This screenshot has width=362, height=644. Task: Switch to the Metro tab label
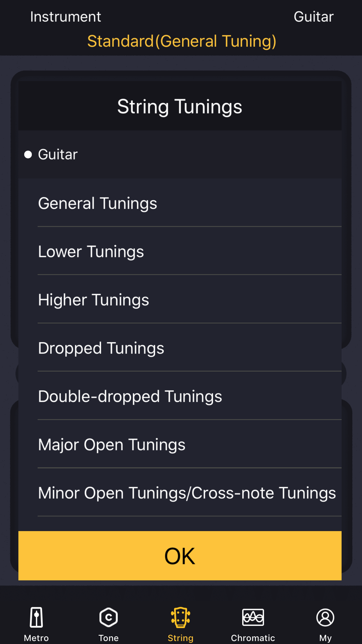[x=36, y=638]
